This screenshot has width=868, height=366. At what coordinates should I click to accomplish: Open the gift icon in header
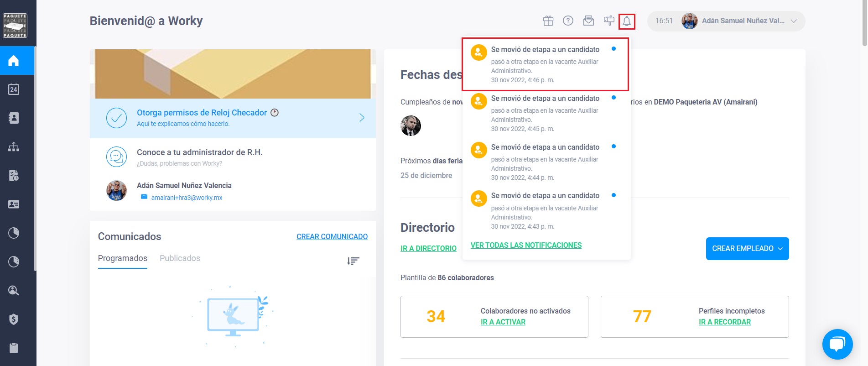pos(548,21)
